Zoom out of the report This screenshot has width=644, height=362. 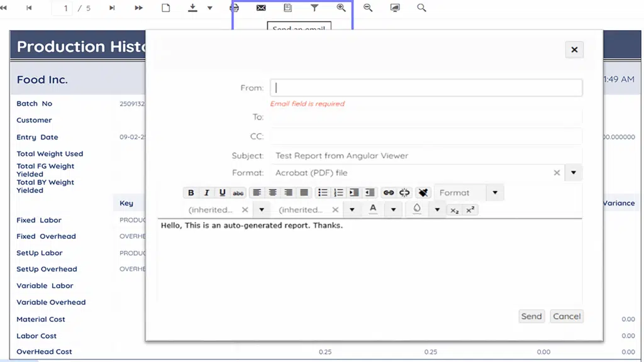[x=368, y=8]
